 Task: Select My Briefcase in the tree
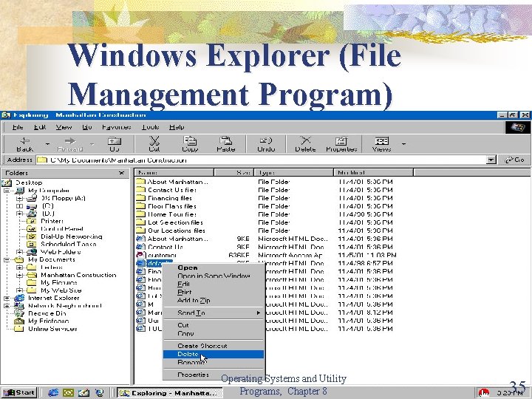point(48,321)
